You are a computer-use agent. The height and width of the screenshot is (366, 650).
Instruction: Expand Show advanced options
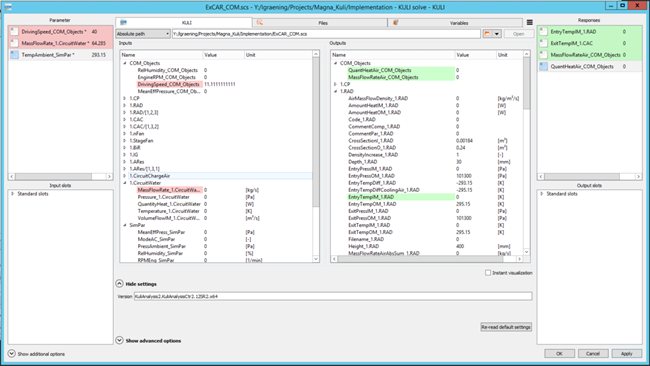point(119,340)
